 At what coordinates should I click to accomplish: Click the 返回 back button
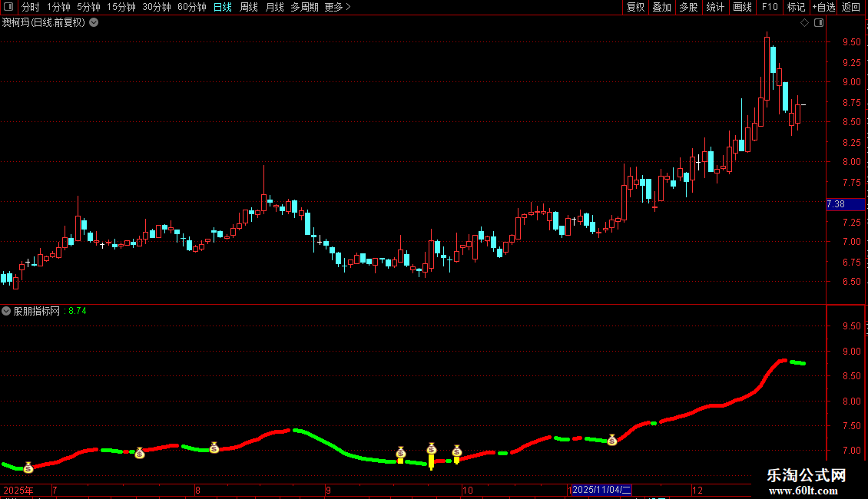[851, 7]
